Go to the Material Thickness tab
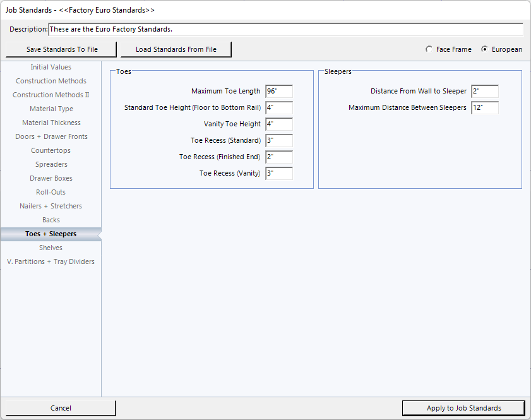Screen dimensions: 531x420 pos(51,123)
